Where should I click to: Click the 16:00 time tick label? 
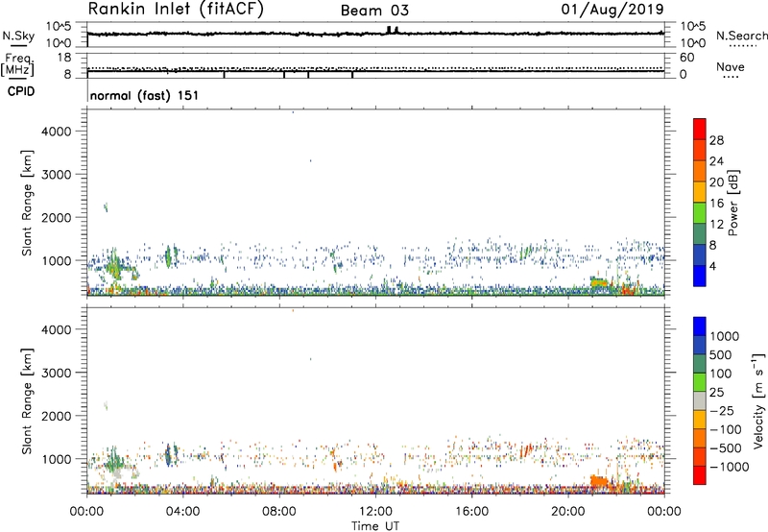[x=471, y=512]
